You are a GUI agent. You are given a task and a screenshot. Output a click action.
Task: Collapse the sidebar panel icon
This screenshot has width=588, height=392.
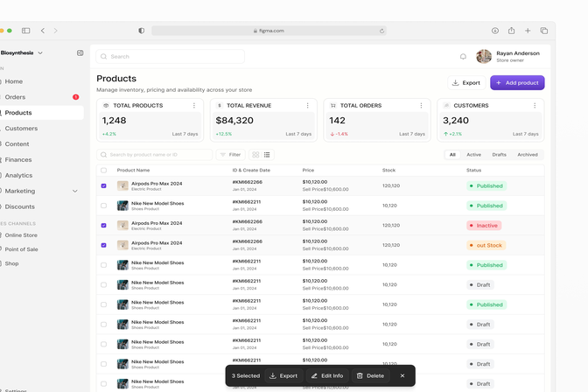pos(80,52)
